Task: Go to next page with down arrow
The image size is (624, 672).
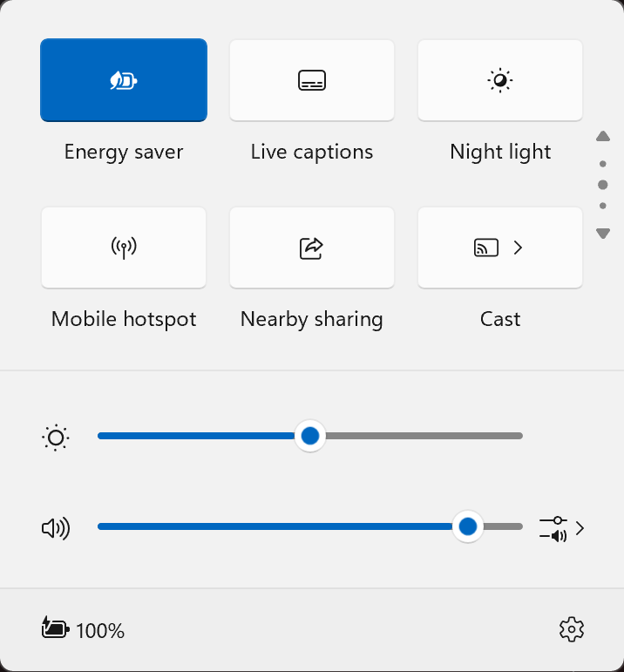Action: tap(602, 234)
